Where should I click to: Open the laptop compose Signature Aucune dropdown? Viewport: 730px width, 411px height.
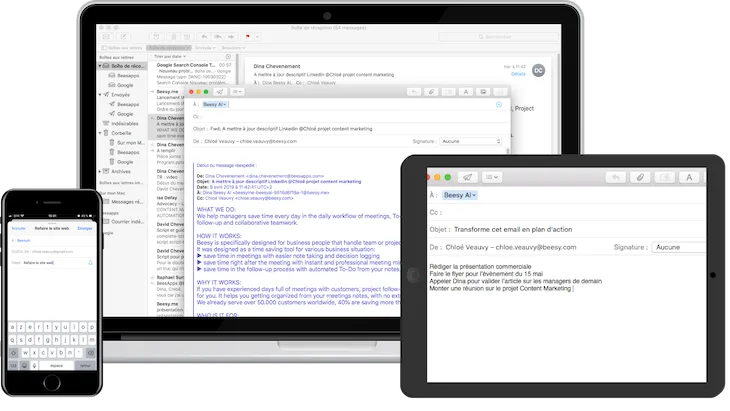470,141
